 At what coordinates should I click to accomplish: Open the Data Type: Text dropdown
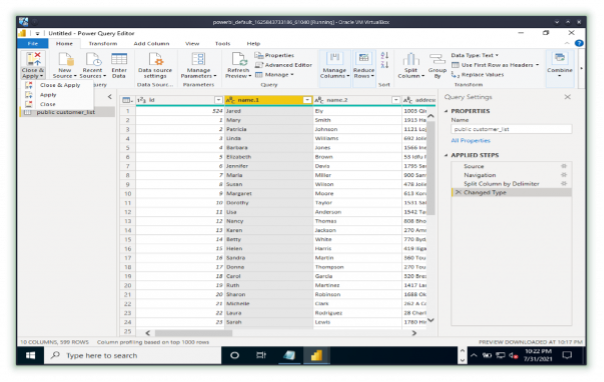point(475,55)
